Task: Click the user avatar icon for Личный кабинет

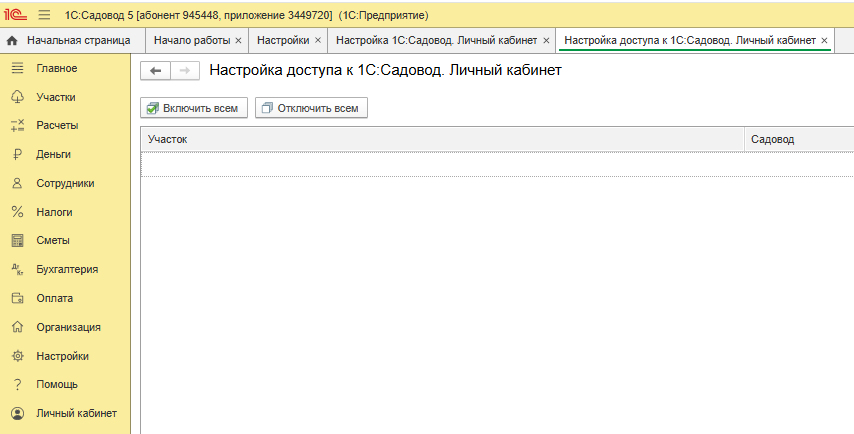Action: tap(17, 413)
